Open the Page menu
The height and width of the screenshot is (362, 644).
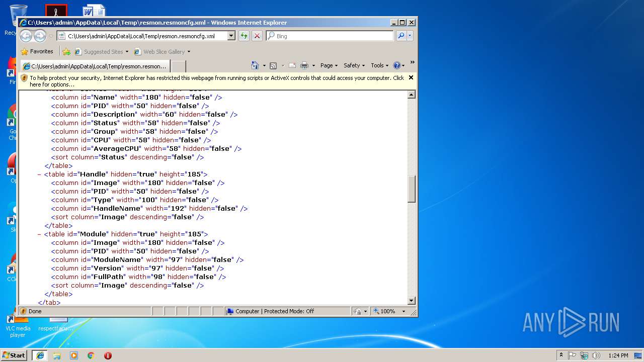329,65
